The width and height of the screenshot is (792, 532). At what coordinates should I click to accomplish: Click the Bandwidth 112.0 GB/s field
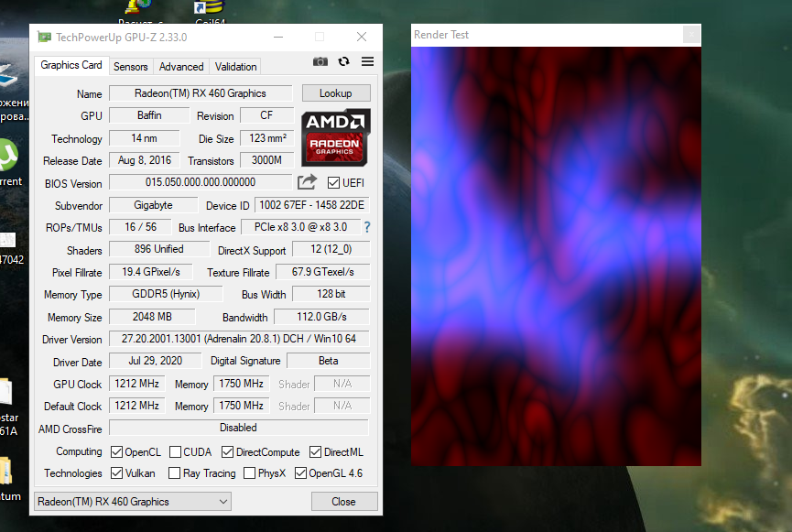pos(321,317)
